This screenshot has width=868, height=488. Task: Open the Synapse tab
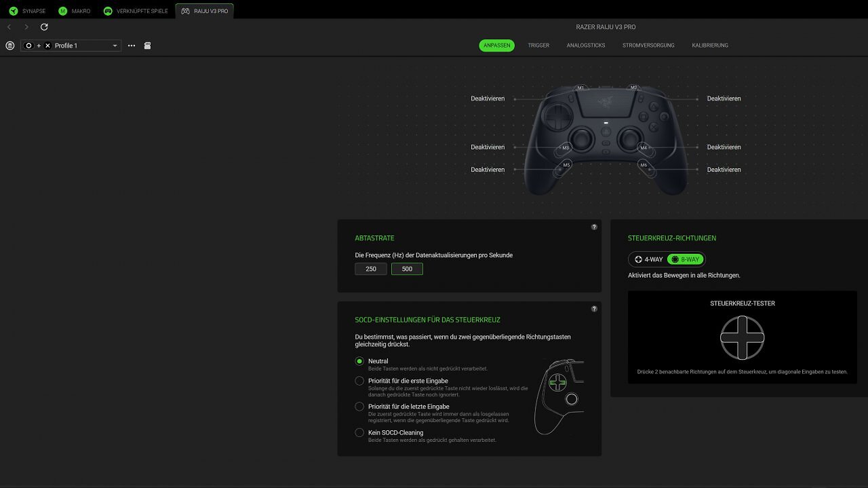(x=27, y=11)
